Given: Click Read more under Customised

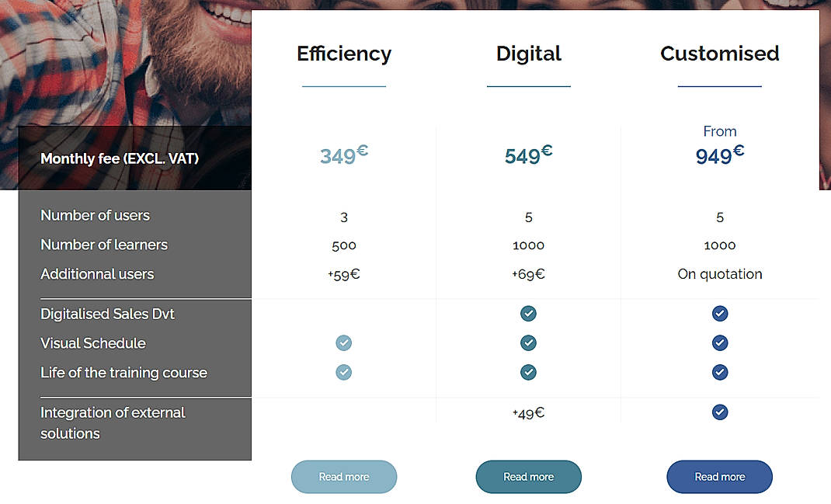Looking at the screenshot, I should (x=719, y=477).
